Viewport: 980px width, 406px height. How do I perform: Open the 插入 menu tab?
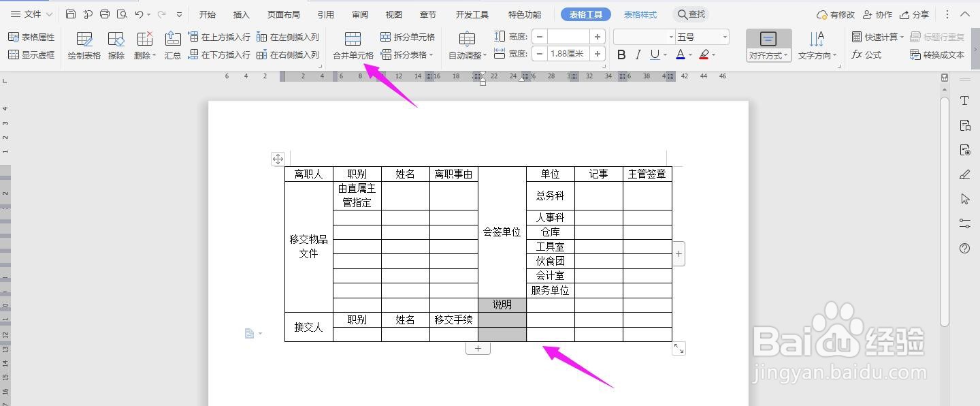click(242, 14)
